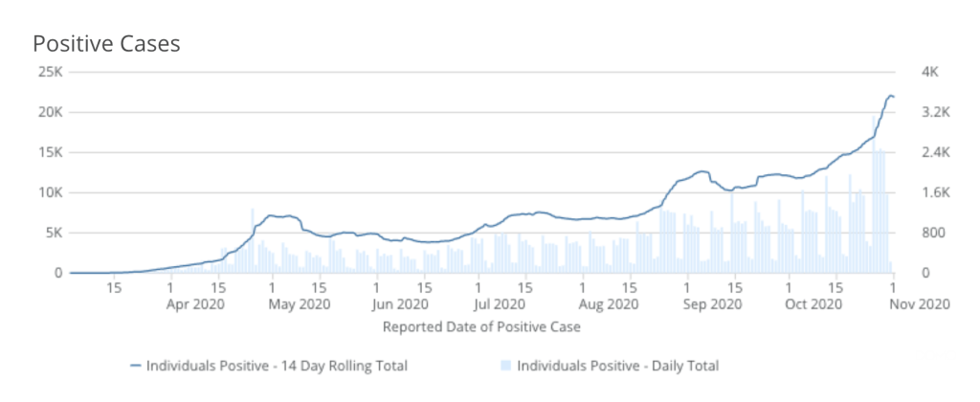
Task: Click the rolling total line icon in legend
Action: coord(134,366)
